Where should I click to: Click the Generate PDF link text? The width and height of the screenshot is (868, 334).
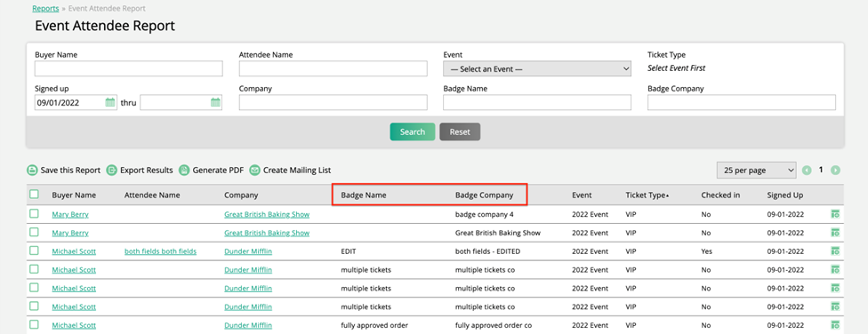tap(218, 171)
